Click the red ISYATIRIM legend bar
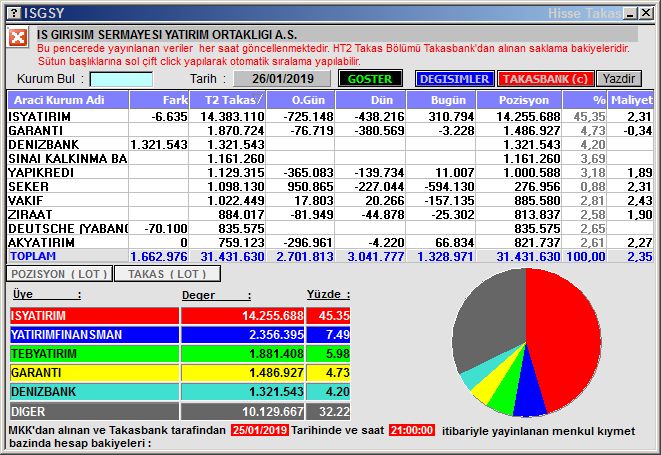The image size is (661, 455). coord(94,316)
